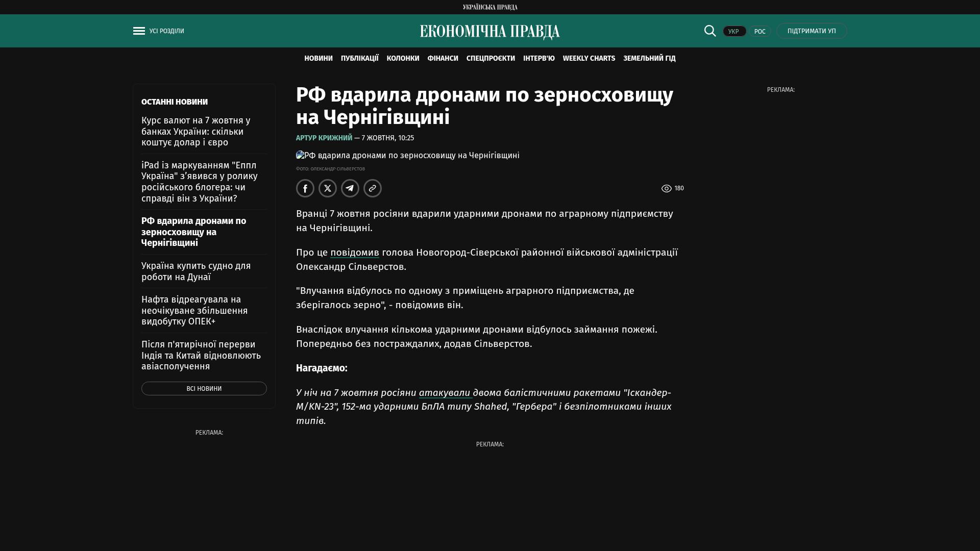Open the Новини menu item
The height and width of the screenshot is (551, 980).
coord(318,58)
